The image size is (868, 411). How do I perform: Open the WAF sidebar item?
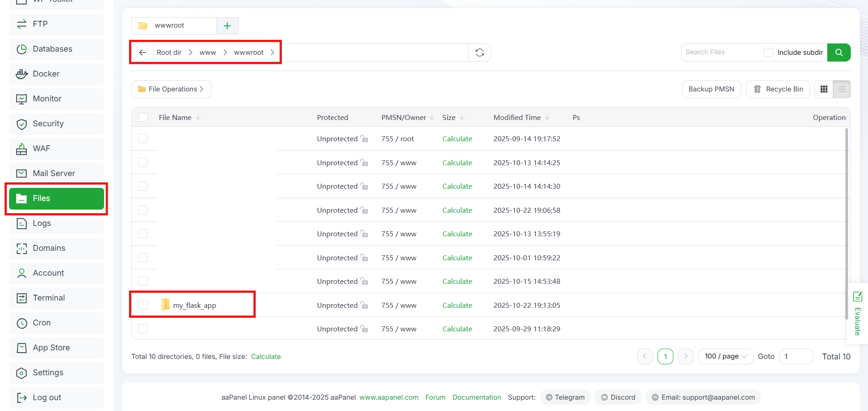point(57,148)
